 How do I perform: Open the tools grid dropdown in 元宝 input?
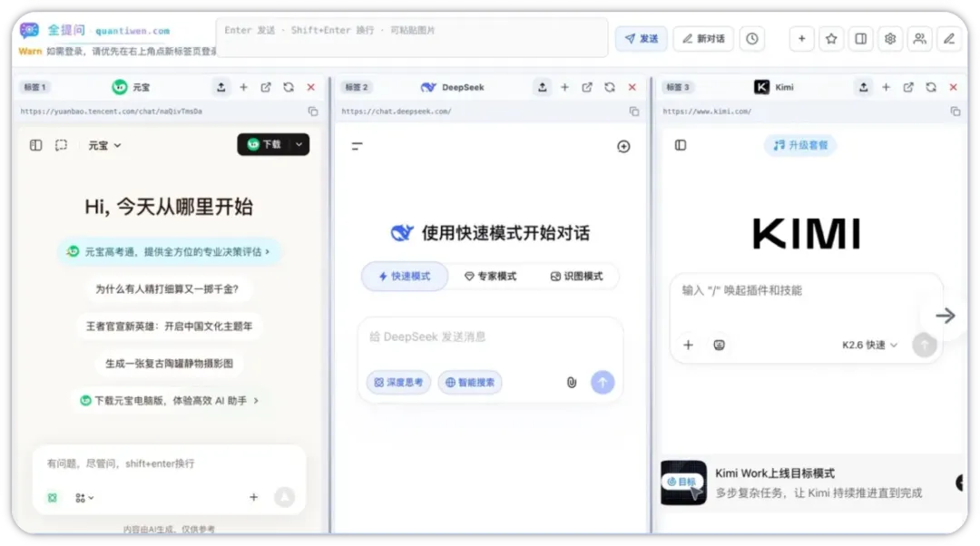[x=84, y=498]
